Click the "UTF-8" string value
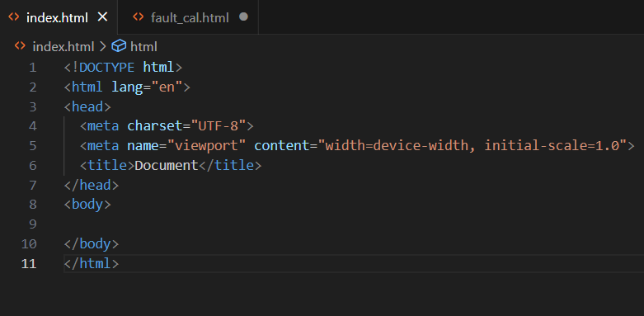The width and height of the screenshot is (644, 316). coord(218,126)
